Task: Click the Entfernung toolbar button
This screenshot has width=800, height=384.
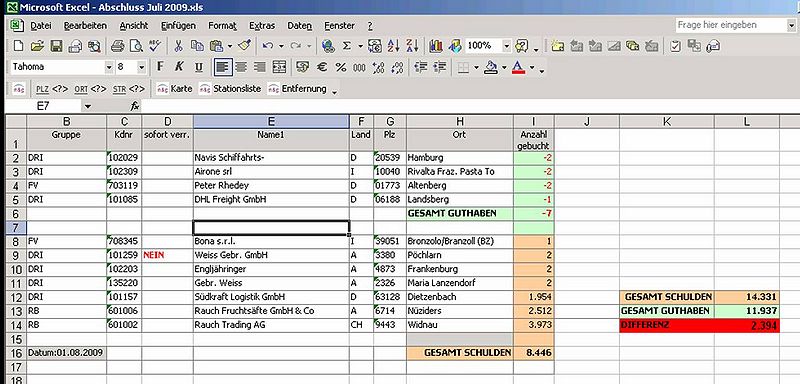Action: [x=297, y=89]
